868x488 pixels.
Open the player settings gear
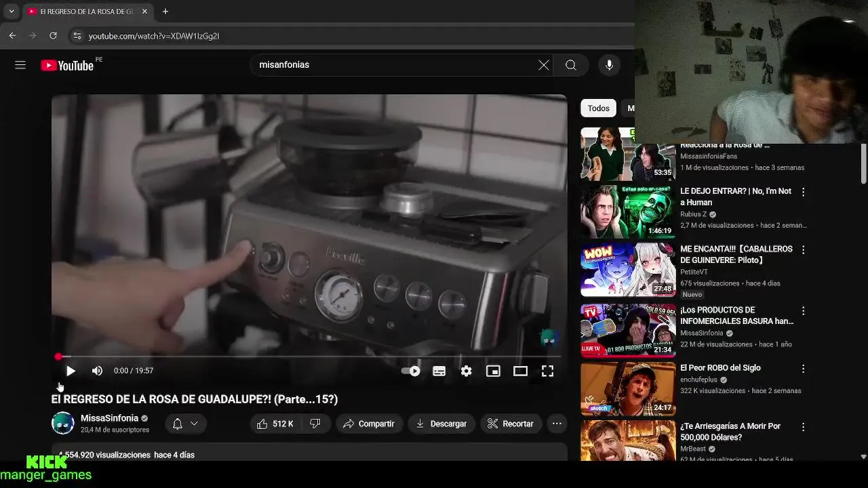pyautogui.click(x=466, y=371)
